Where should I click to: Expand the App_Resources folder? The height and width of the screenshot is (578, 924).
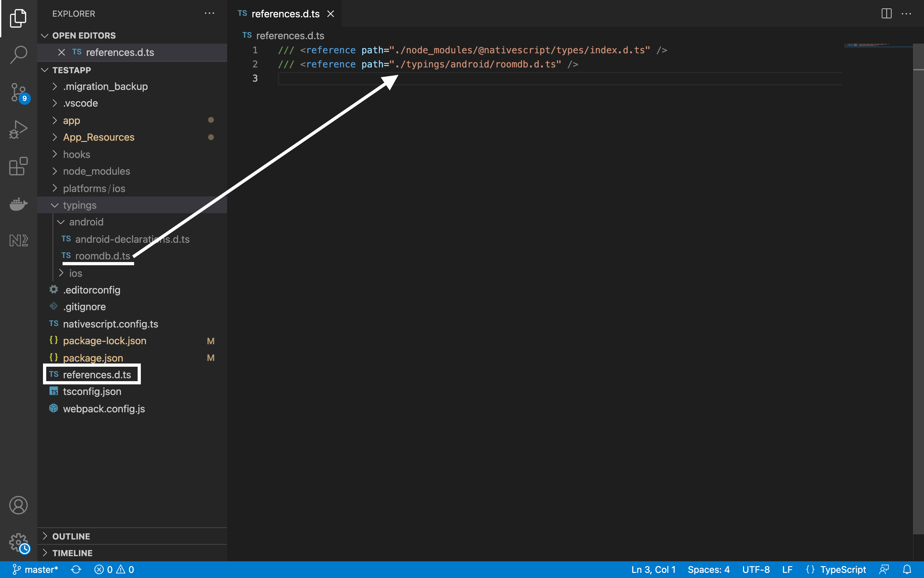click(132, 137)
